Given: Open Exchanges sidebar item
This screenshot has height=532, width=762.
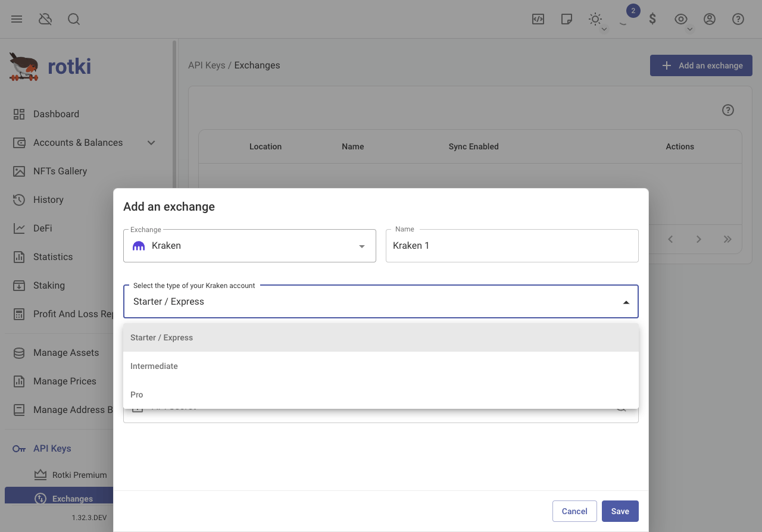Looking at the screenshot, I should click(59, 495).
